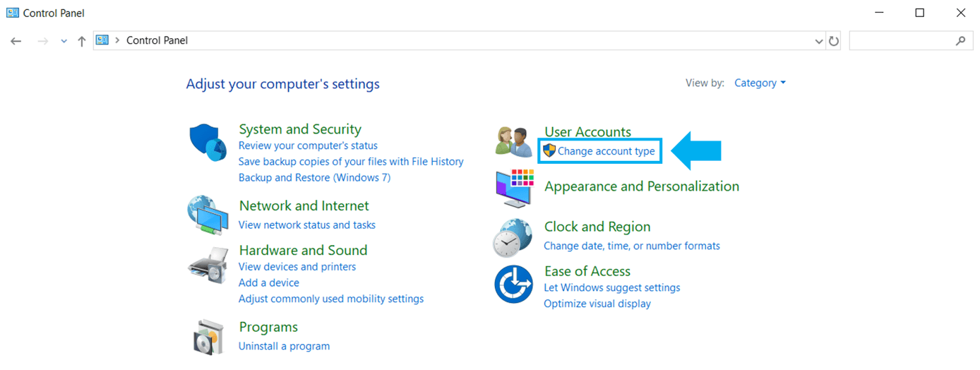
Task: Open the recent locations dropdown arrow
Action: tap(64, 41)
